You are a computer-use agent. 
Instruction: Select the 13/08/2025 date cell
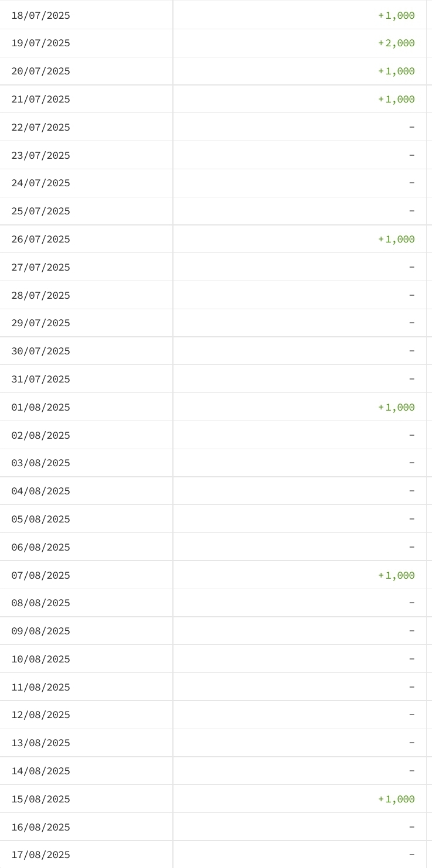[x=41, y=743]
